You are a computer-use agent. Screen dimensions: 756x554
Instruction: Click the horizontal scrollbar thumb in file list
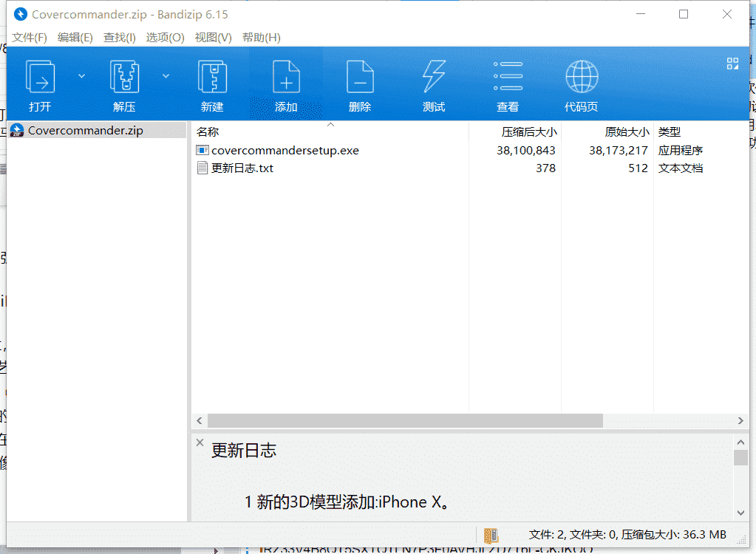pos(405,420)
